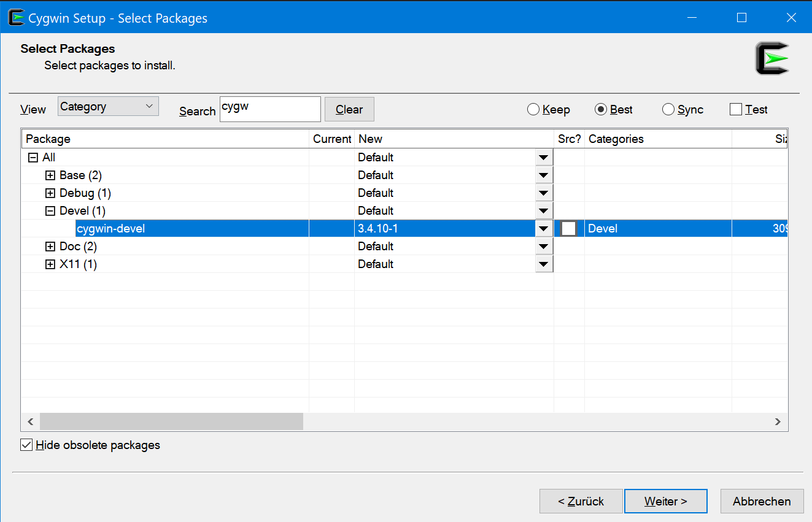Image resolution: width=812 pixels, height=522 pixels.
Task: Click the Abbrechen cancel button
Action: (x=762, y=501)
